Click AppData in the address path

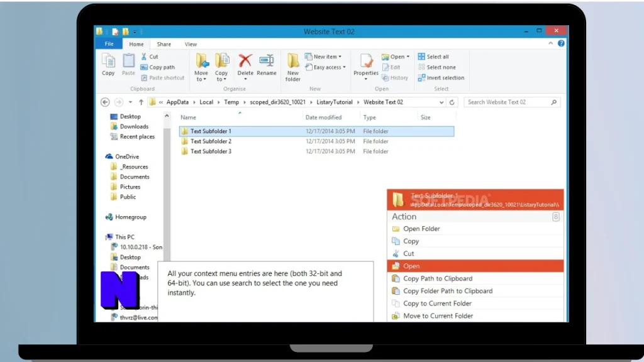(x=177, y=102)
